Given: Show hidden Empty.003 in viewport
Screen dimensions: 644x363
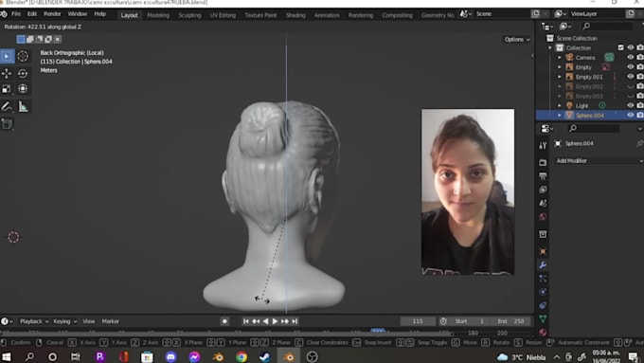Looking at the screenshot, I should click(x=631, y=96).
